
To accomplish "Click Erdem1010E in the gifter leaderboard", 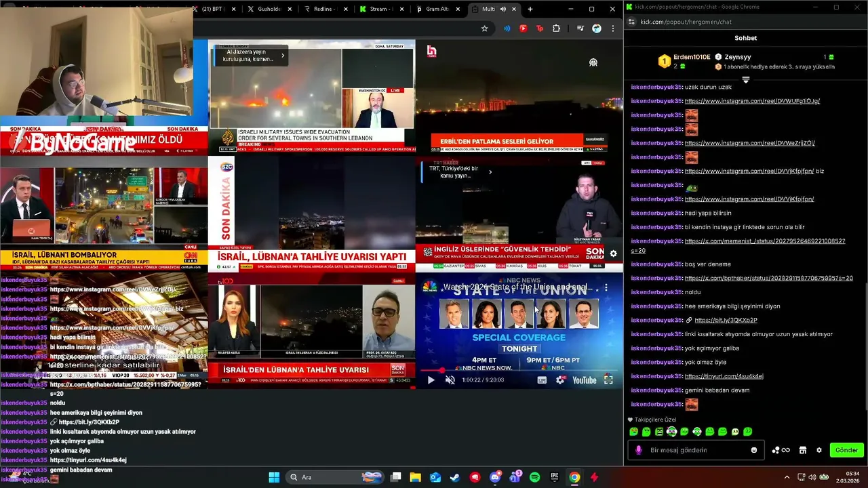I will pos(692,57).
